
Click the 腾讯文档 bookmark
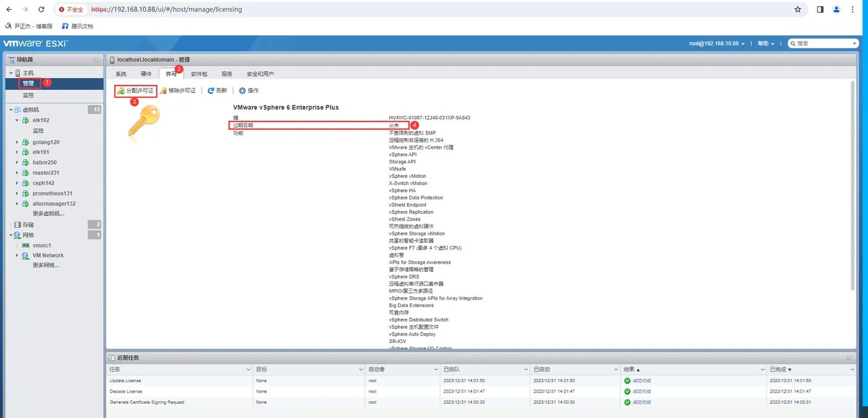click(x=77, y=26)
